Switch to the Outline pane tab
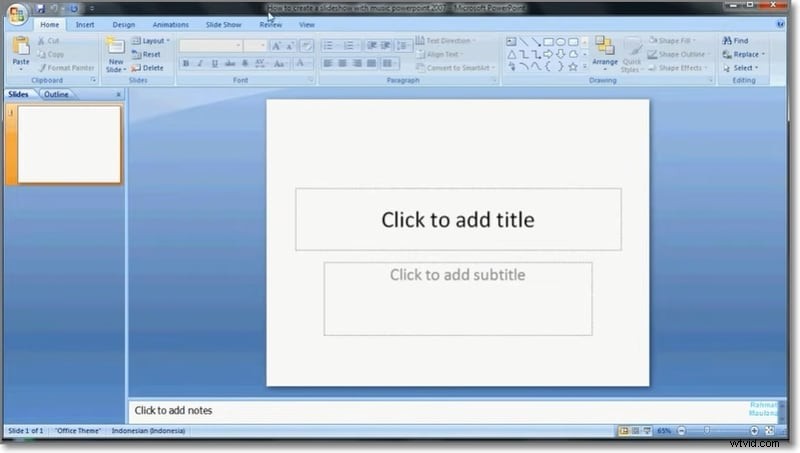This screenshot has height=453, width=800. [x=56, y=94]
